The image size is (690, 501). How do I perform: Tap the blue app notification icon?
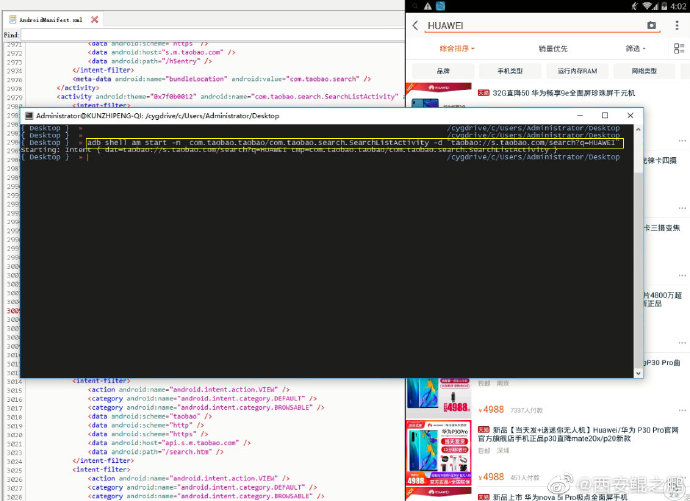[x=440, y=6]
